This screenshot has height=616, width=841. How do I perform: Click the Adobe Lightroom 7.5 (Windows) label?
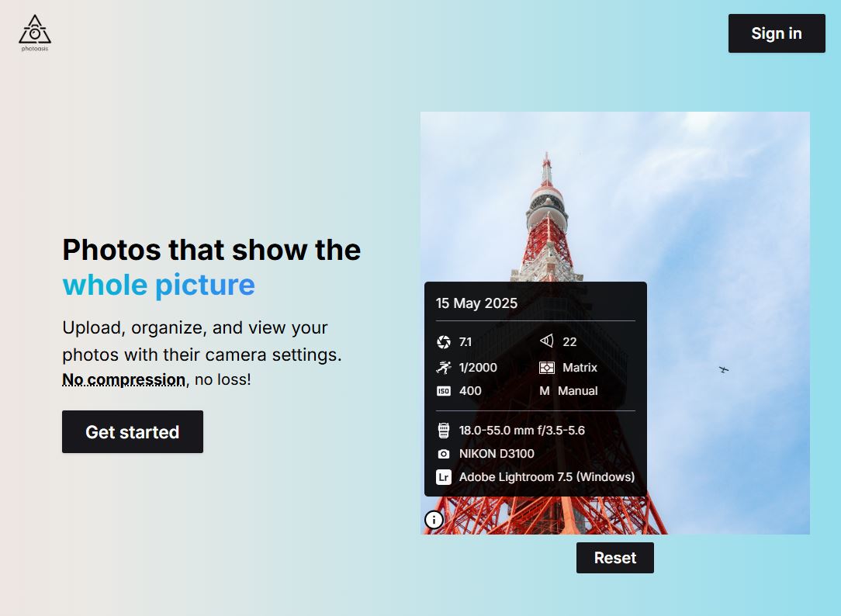pos(546,477)
